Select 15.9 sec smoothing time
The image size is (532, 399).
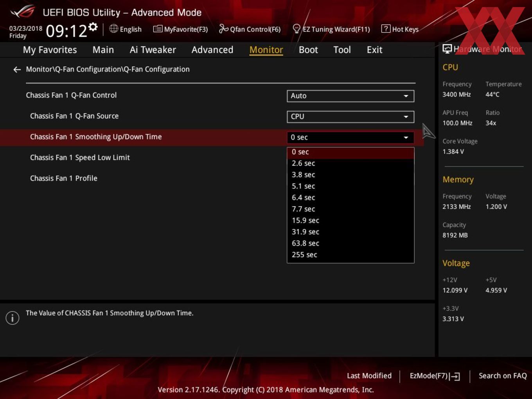[350, 220]
